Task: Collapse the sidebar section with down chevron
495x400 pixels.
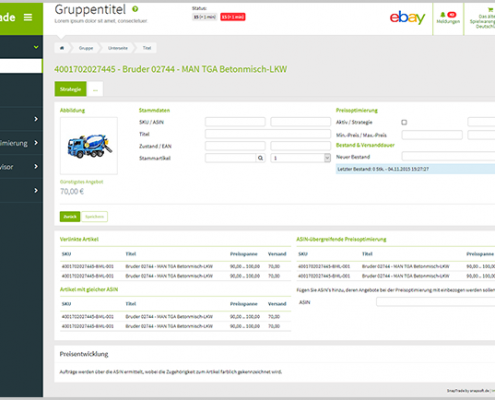Action: [x=36, y=47]
